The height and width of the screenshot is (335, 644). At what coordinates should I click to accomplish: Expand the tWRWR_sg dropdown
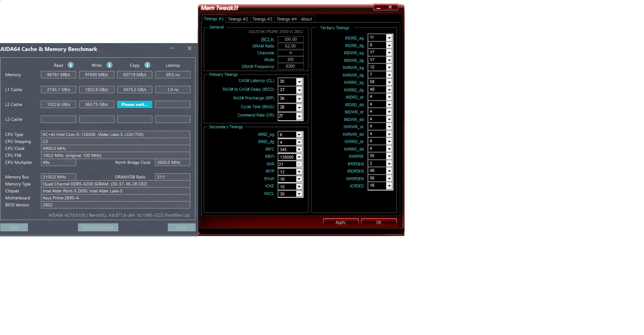click(x=389, y=68)
